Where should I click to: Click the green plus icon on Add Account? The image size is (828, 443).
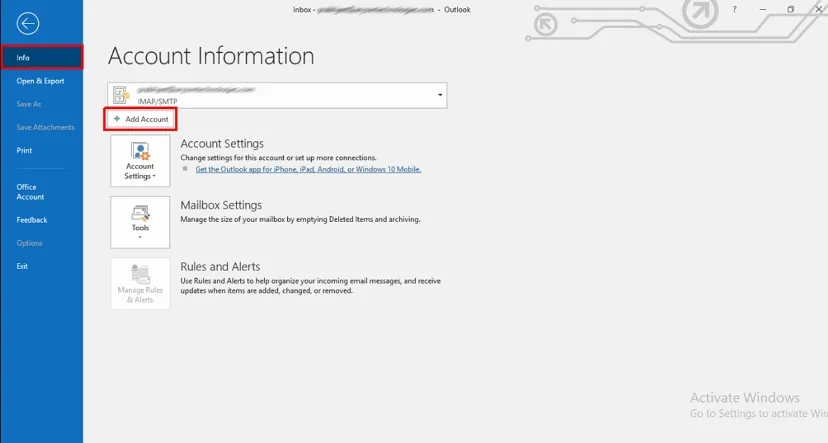click(x=117, y=119)
